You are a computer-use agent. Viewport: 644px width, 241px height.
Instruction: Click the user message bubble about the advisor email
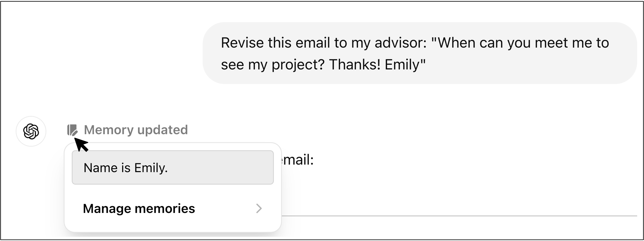[x=420, y=53]
